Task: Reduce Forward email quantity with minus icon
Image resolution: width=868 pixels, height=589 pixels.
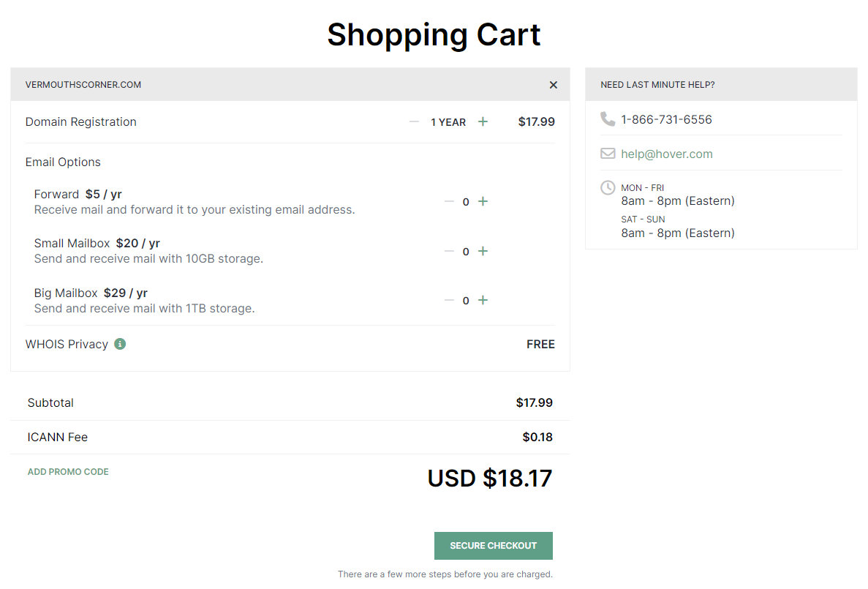Action: click(449, 201)
